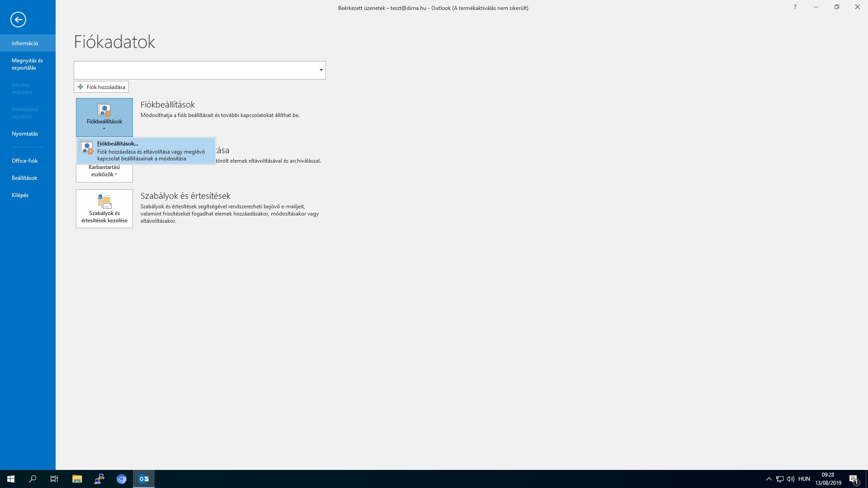
Task: Open the Windows Start menu
Action: click(x=11, y=479)
